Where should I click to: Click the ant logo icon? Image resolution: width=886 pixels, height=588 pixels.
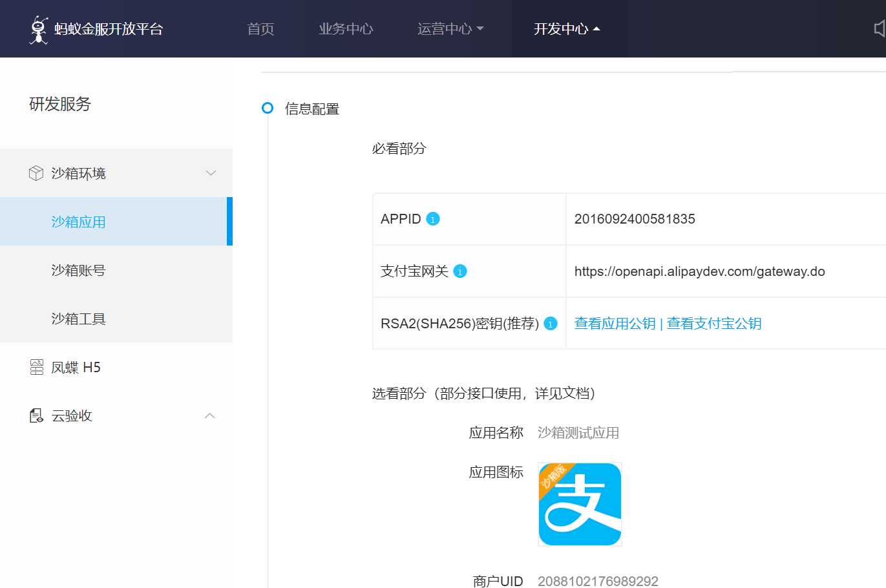click(39, 30)
